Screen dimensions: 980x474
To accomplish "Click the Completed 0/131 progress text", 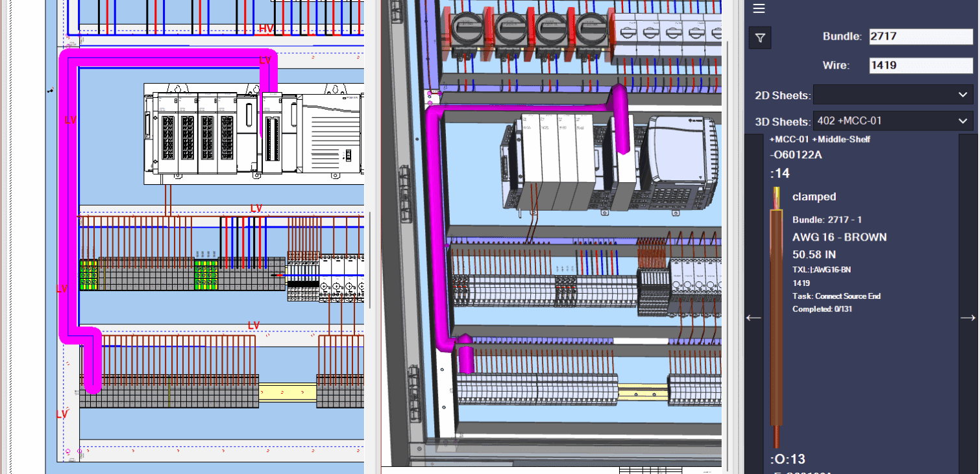I will click(x=820, y=309).
